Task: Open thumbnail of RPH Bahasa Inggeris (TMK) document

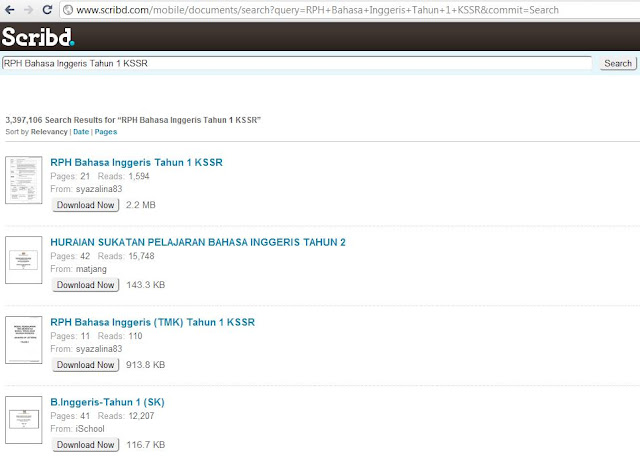Action: click(24, 340)
